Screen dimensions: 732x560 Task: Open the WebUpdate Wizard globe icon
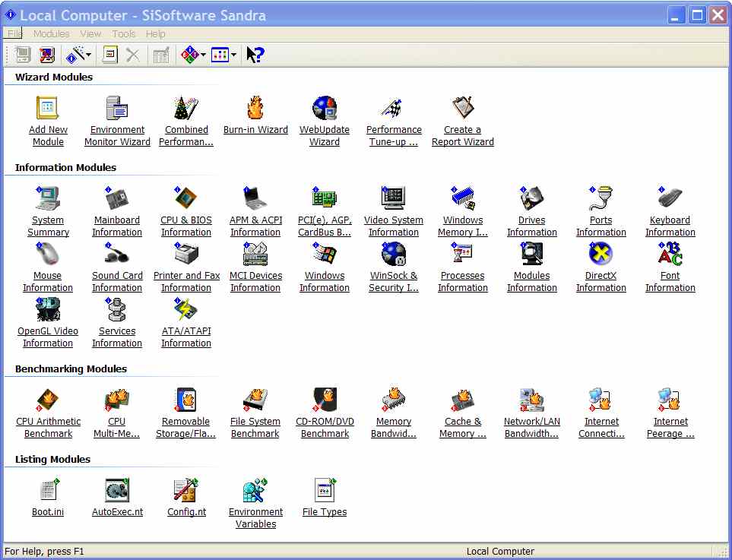(325, 108)
